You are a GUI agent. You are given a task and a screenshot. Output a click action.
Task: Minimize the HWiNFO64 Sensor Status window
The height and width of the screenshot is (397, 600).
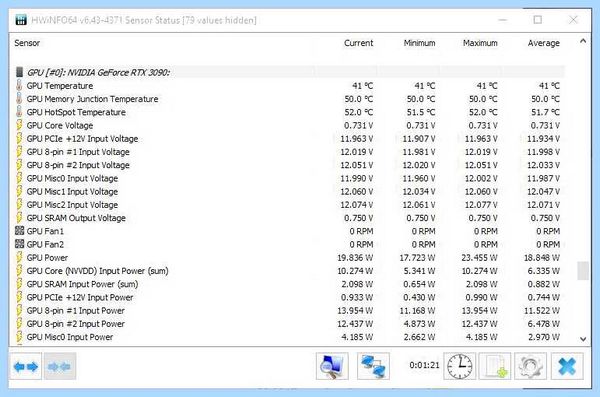[502, 20]
